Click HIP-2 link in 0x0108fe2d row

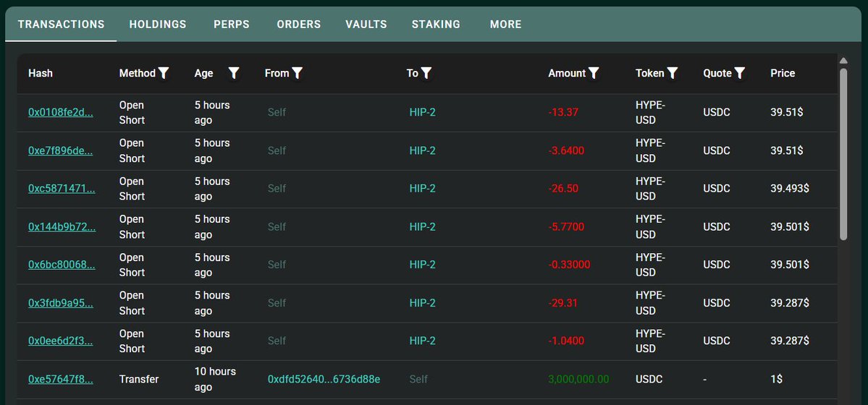[422, 112]
